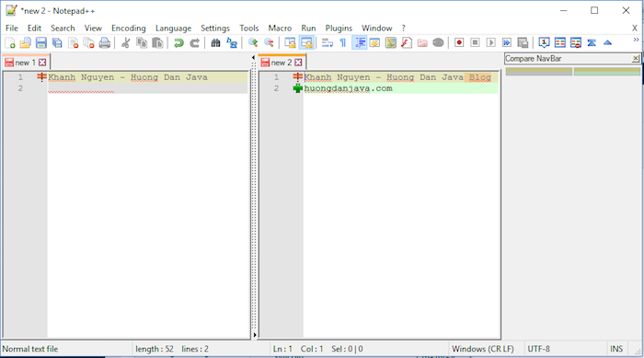Open the Run menu
Viewport: 644px width, 358px height.
point(308,28)
